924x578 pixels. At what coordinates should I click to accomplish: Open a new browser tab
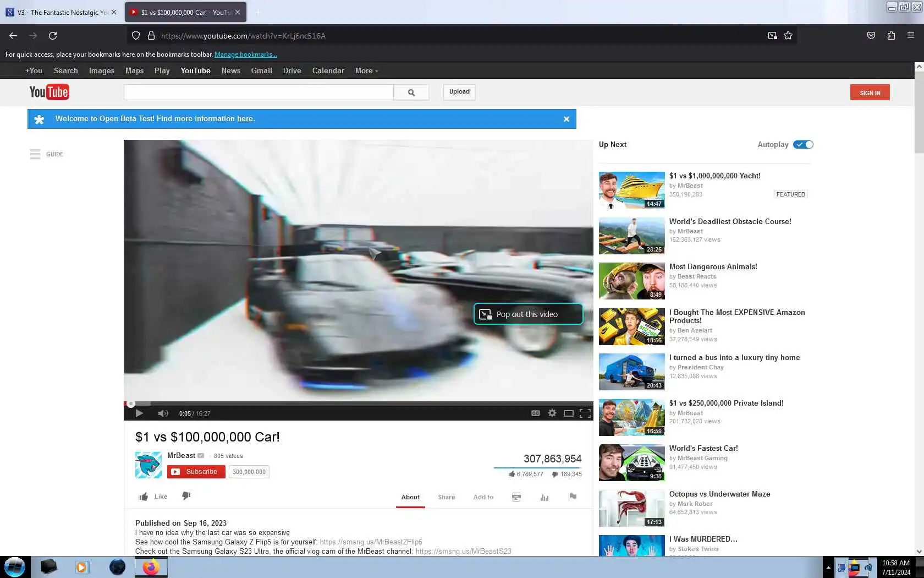coord(258,12)
